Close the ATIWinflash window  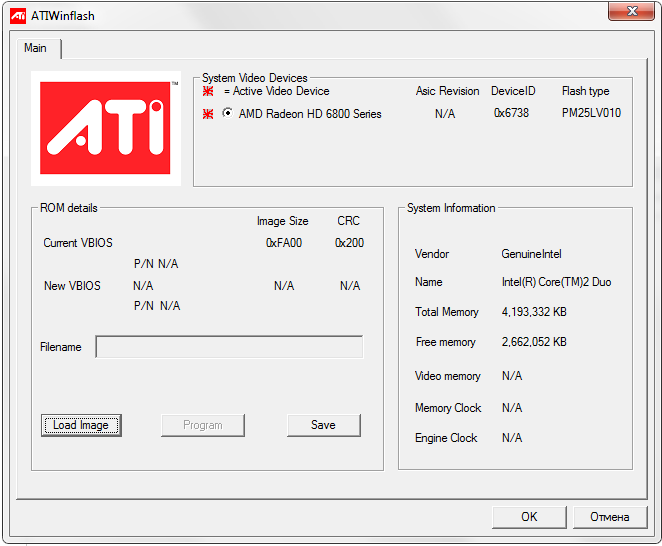(632, 11)
